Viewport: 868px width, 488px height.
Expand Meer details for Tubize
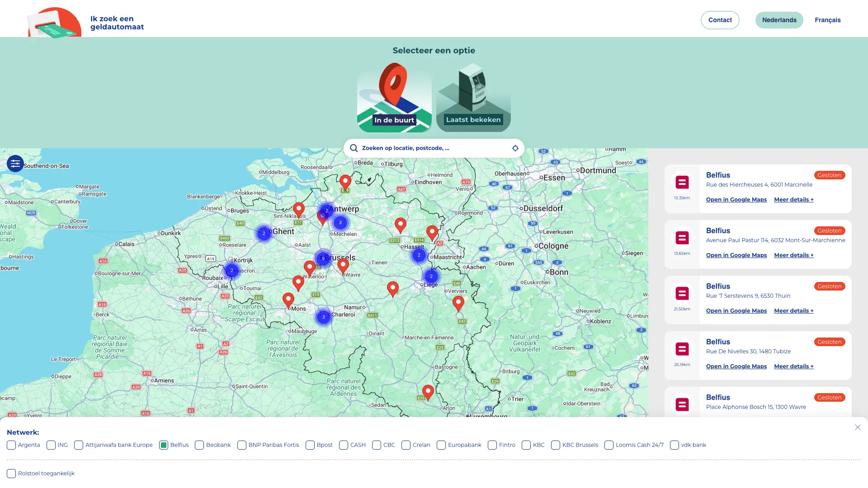pyautogui.click(x=793, y=366)
